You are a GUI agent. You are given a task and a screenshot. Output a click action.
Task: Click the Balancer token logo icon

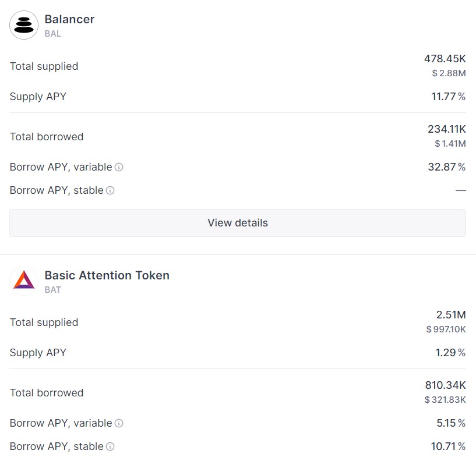click(x=24, y=25)
